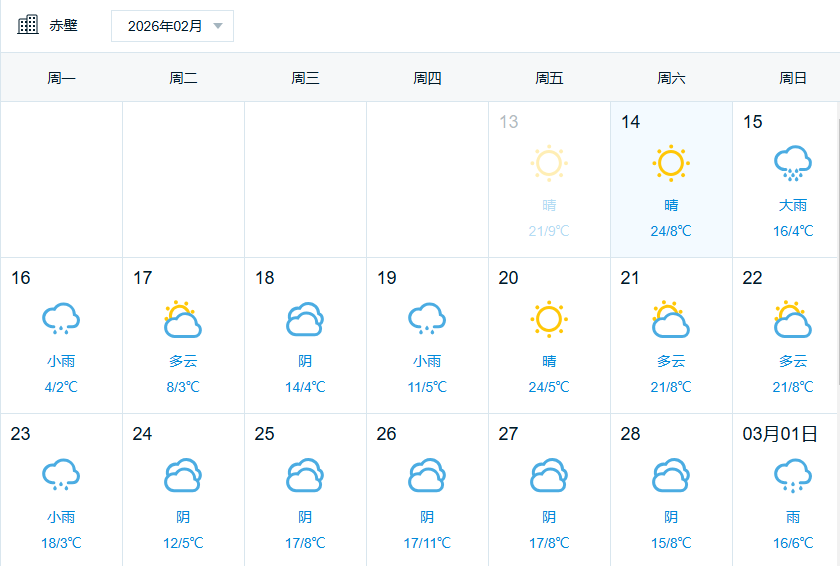Click the faded sun icon on day 13
Image resolution: width=840 pixels, height=566 pixels.
[549, 162]
